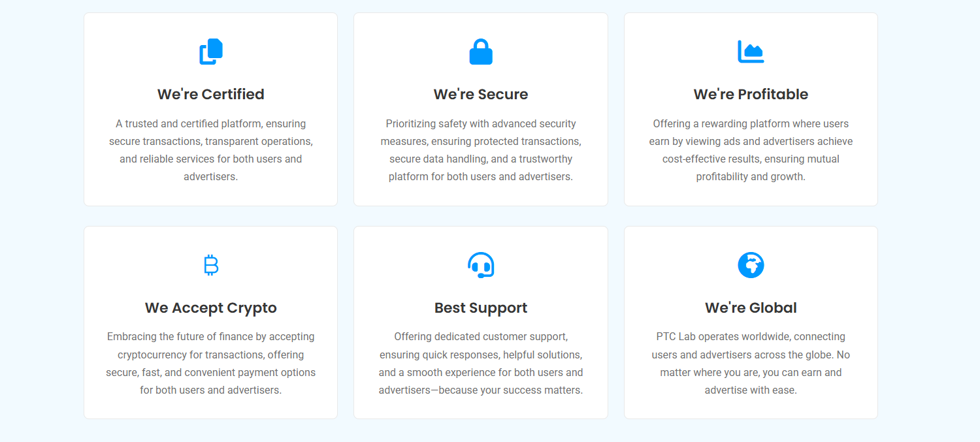The height and width of the screenshot is (442, 980).
Task: Click the cryptocurrency transactions description paragraph
Action: coord(210,364)
